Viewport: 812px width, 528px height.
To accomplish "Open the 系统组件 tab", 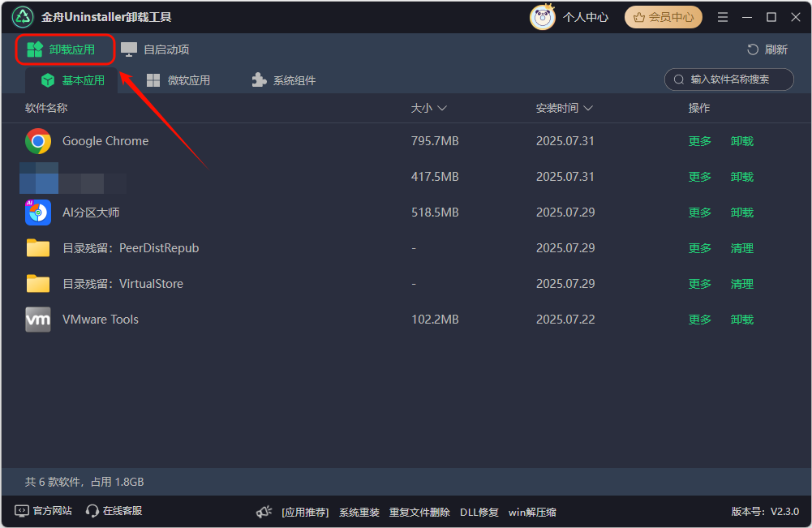I will pos(284,80).
